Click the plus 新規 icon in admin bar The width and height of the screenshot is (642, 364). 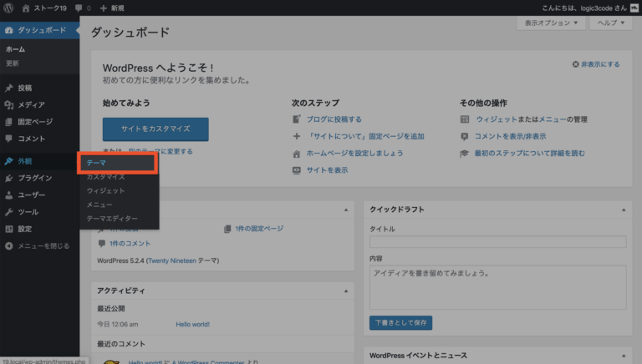(103, 8)
